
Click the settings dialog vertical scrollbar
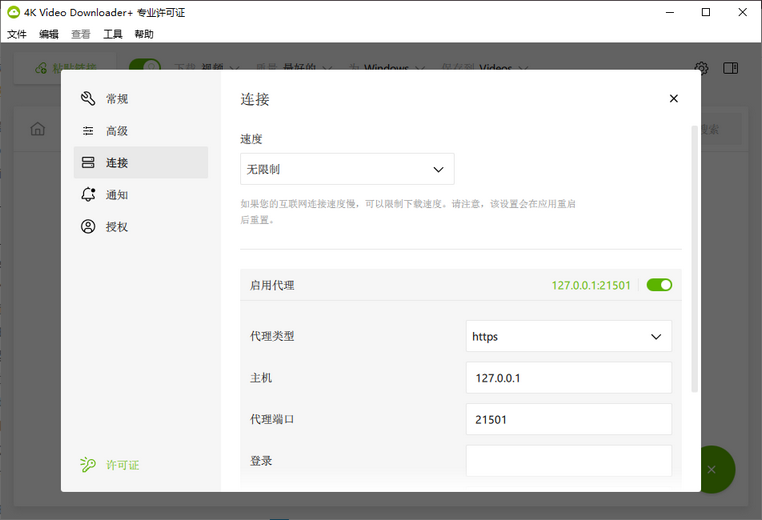pyautogui.click(x=694, y=260)
